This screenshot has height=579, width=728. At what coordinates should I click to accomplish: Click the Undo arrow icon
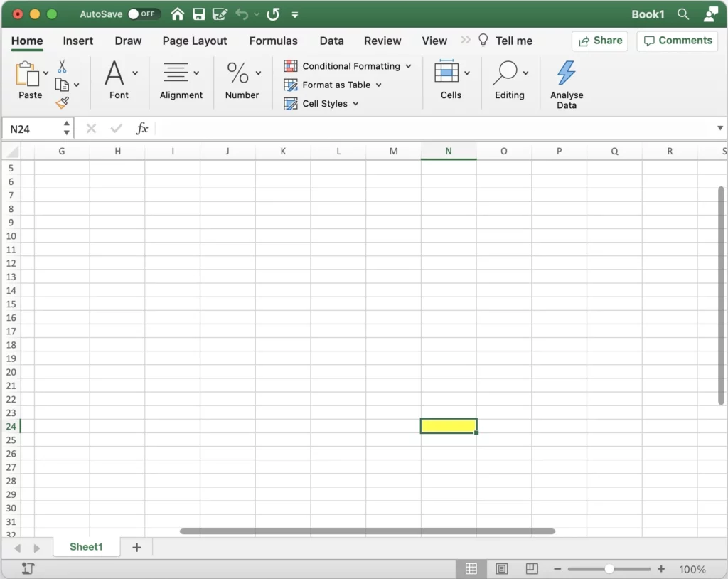point(242,14)
